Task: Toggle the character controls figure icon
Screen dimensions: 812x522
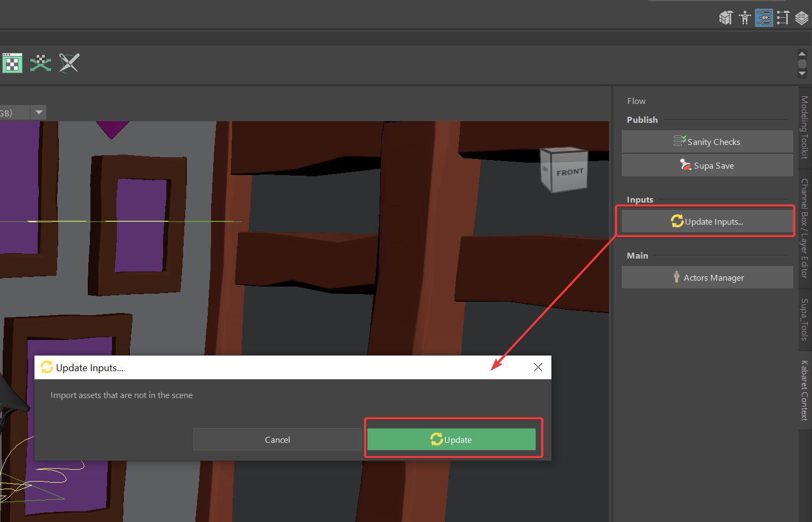Action: pos(745,18)
